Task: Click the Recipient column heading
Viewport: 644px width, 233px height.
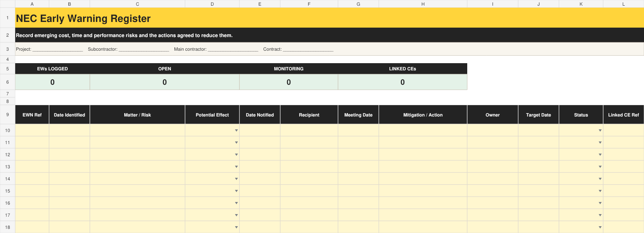Action: click(x=309, y=115)
